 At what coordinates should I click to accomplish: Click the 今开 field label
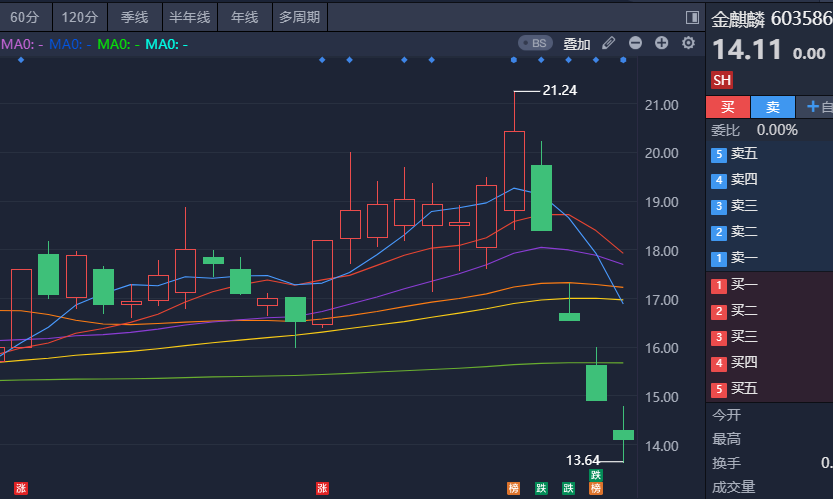726,415
